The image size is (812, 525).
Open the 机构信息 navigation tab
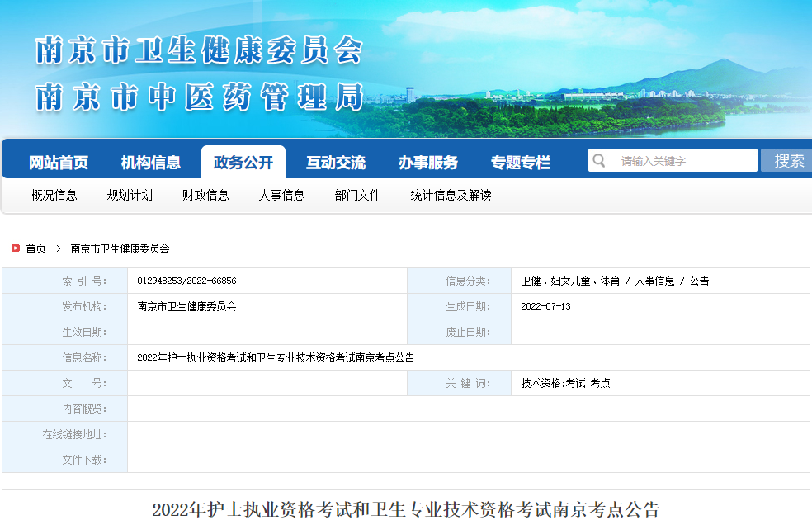click(x=151, y=163)
